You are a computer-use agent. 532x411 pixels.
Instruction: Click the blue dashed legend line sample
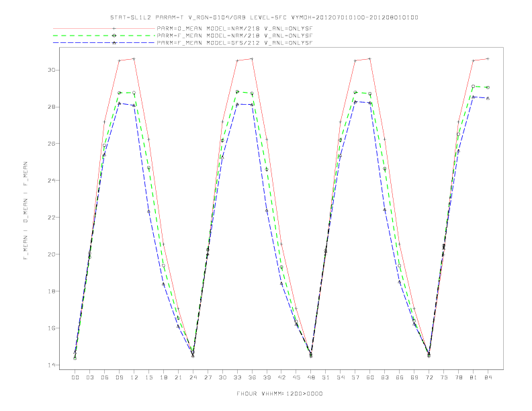pos(104,43)
